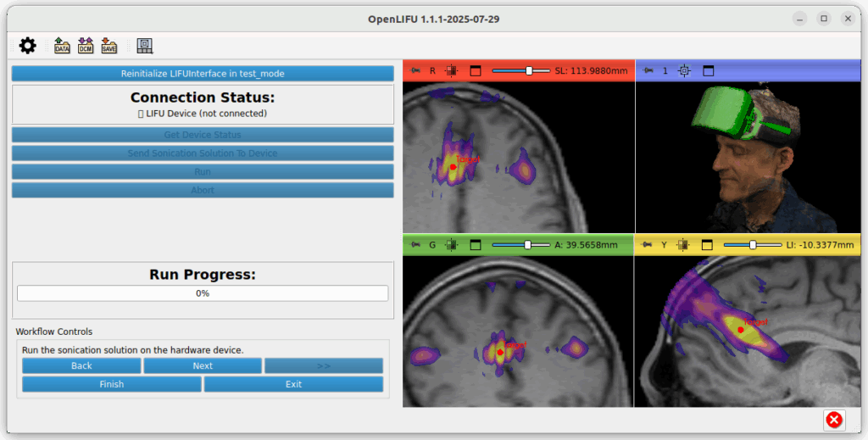Maximize the OpenLIFU window
868x440 pixels.
coord(824,19)
